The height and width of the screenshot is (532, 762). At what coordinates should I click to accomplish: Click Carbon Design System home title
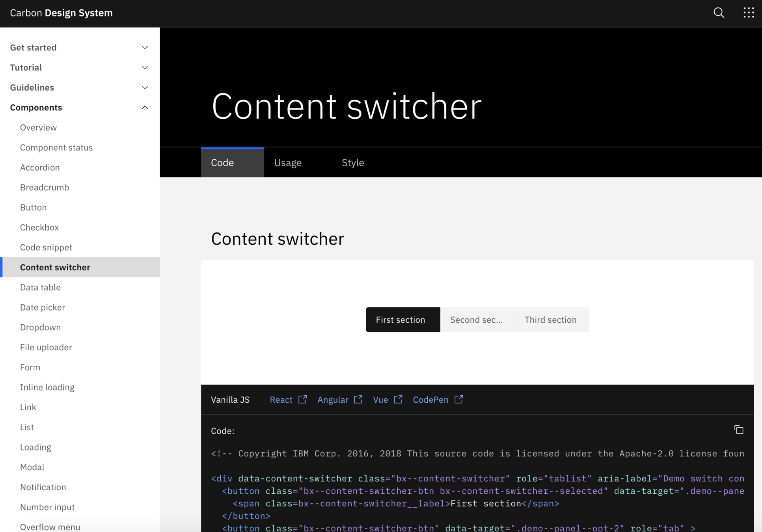pyautogui.click(x=61, y=13)
